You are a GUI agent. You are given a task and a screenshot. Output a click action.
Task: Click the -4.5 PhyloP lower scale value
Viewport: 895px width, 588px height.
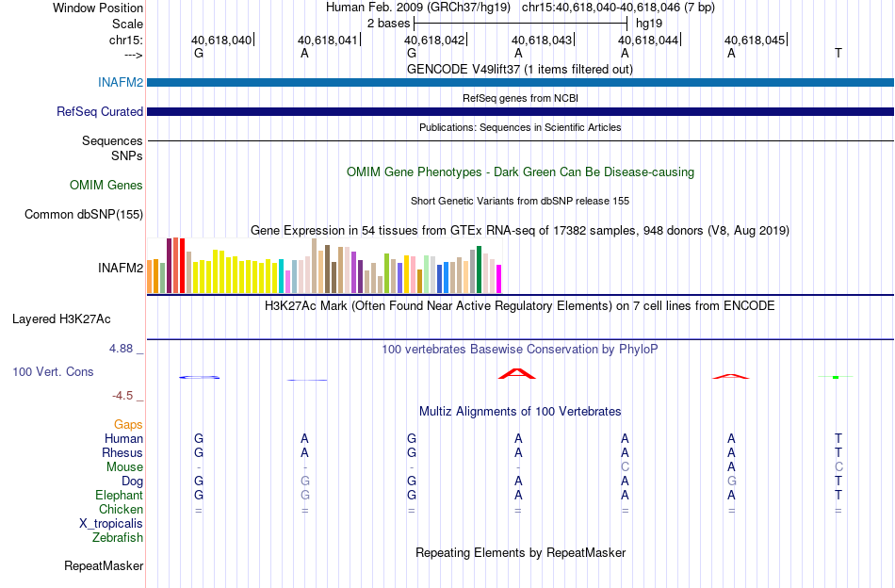pyautogui.click(x=122, y=396)
